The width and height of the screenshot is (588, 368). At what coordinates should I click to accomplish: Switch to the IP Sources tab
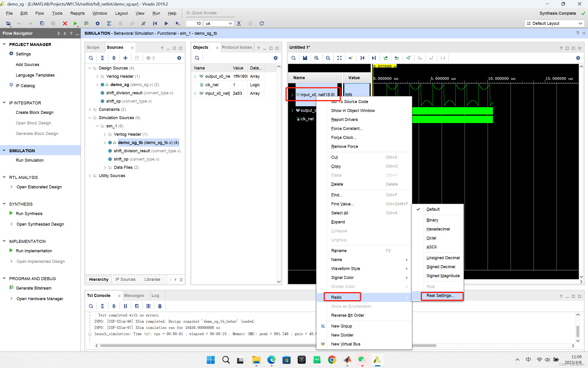tap(125, 279)
